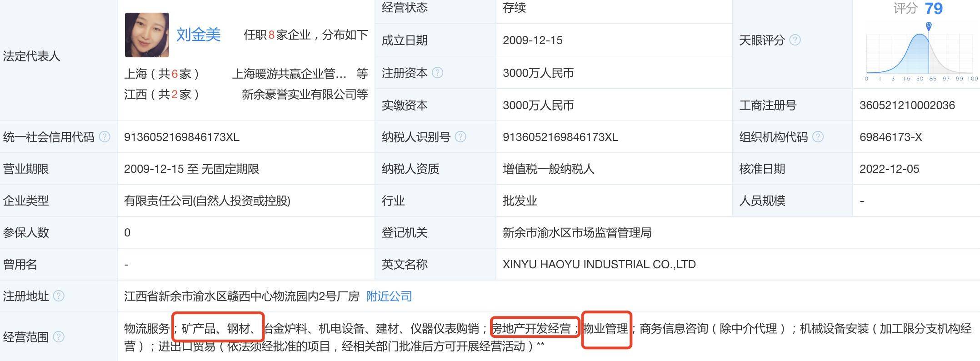The width and height of the screenshot is (980, 361).
Task: Select taxpayer ID value under 纳税人识别号
Action: tap(560, 137)
